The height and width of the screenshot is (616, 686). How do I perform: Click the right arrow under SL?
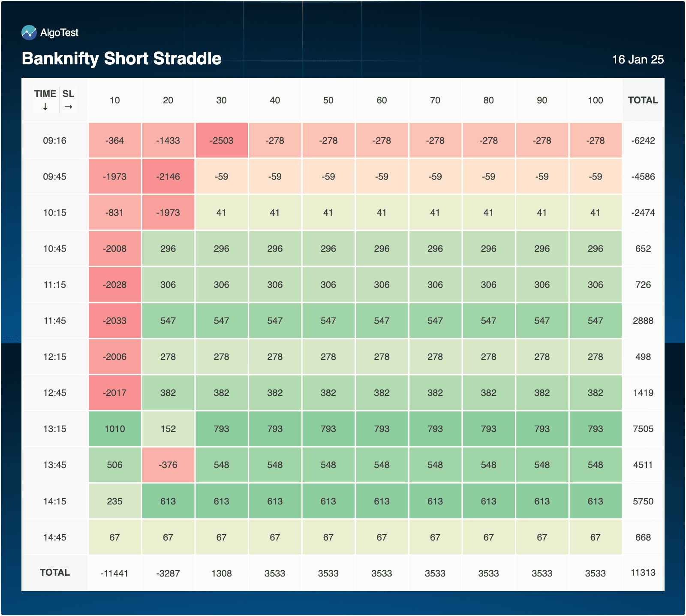pos(68,107)
